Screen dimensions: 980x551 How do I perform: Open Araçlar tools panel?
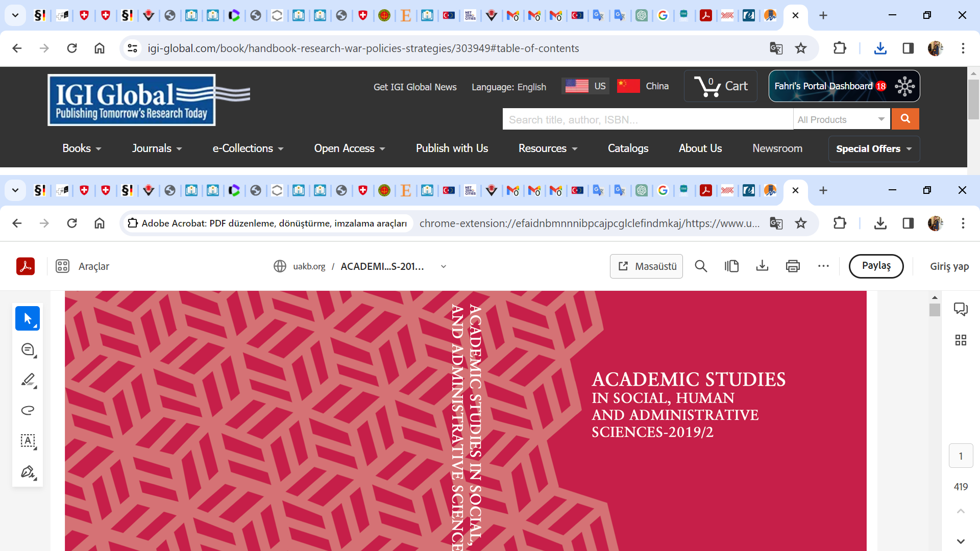[83, 266]
